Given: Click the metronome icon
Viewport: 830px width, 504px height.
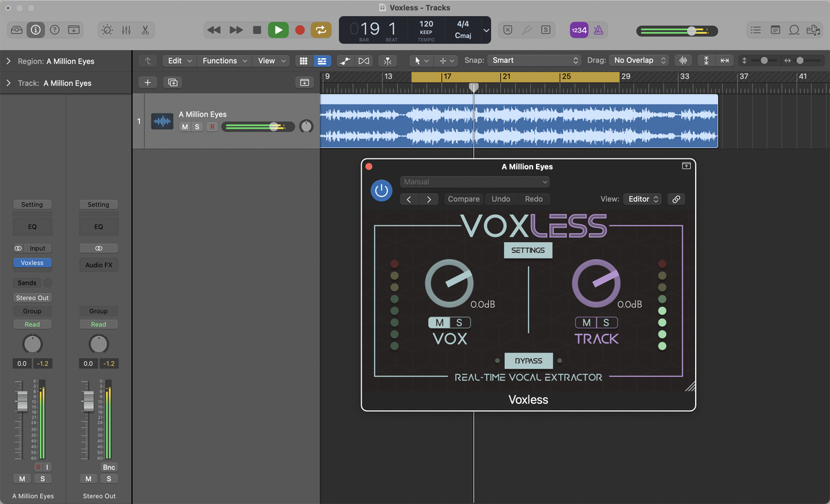Looking at the screenshot, I should pos(598,30).
